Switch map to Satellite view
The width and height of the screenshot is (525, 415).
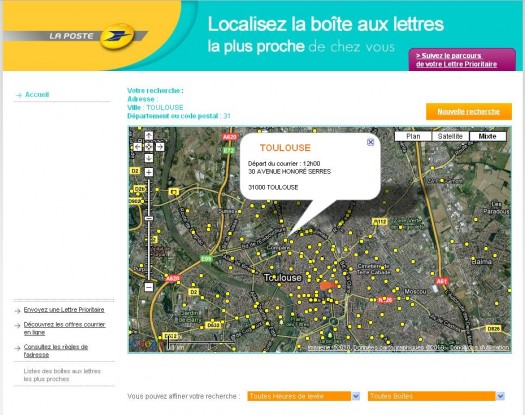(450, 136)
